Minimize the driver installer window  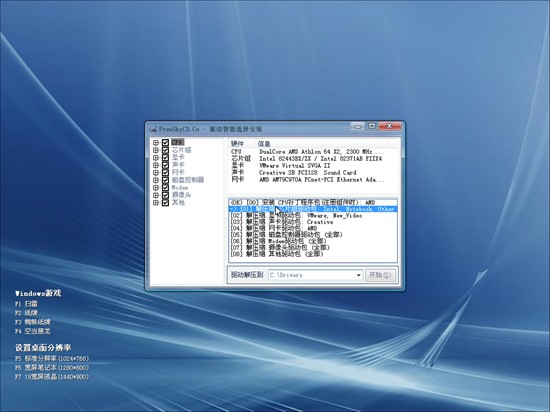357,126
